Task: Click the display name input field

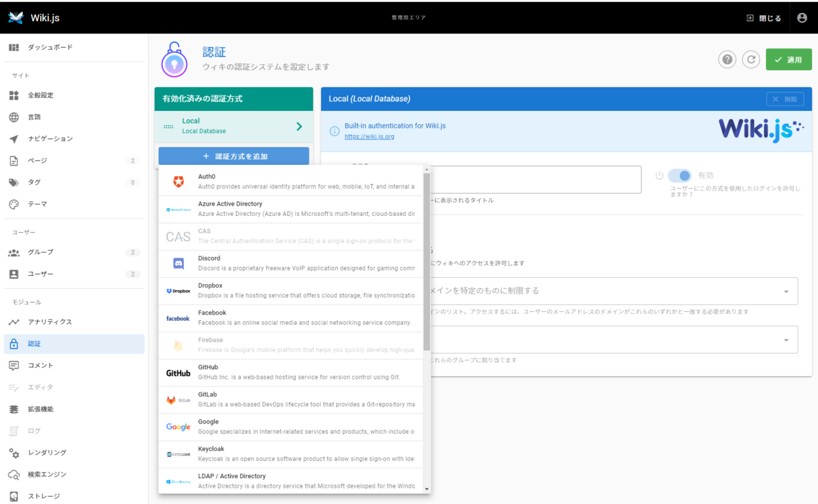Action: (535, 180)
